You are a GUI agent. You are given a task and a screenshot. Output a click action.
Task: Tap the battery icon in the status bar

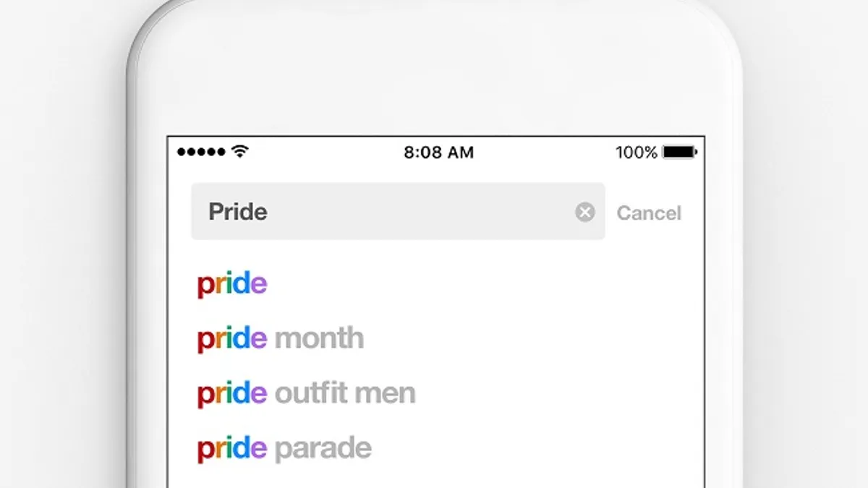(680, 153)
